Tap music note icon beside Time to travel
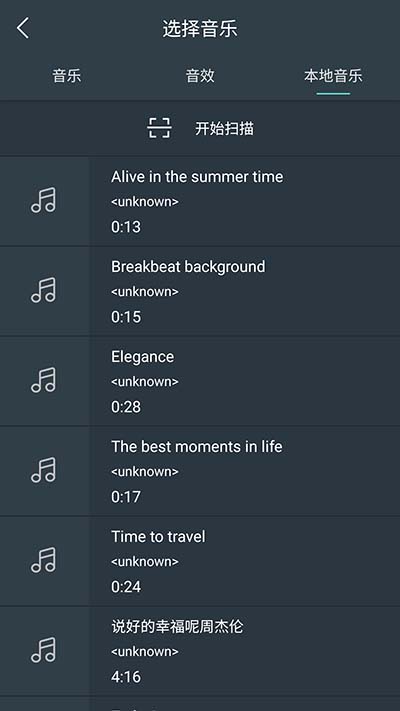The image size is (400, 711). pos(44,560)
